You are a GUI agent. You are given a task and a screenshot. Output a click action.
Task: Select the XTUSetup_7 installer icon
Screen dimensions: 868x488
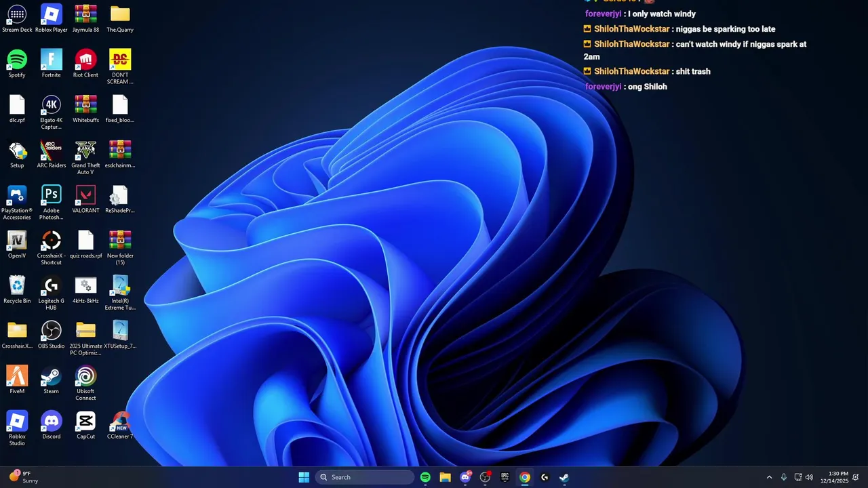click(x=120, y=335)
